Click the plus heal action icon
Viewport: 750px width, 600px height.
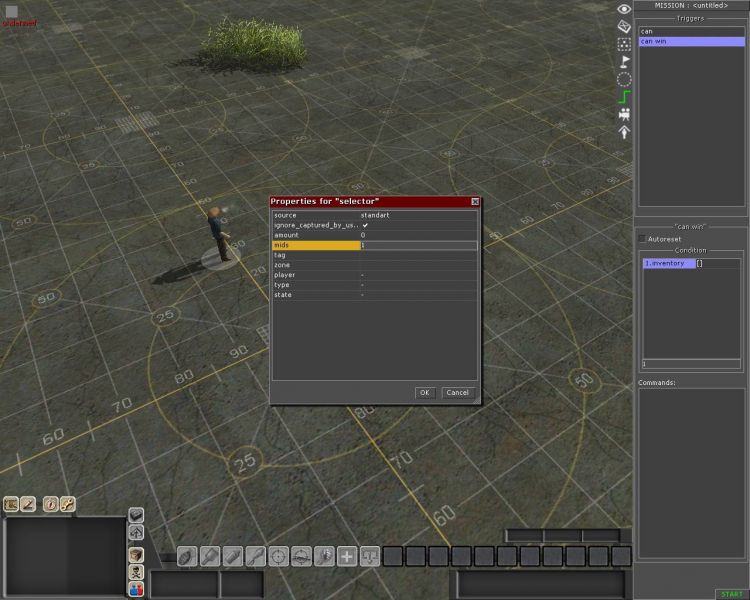point(347,557)
